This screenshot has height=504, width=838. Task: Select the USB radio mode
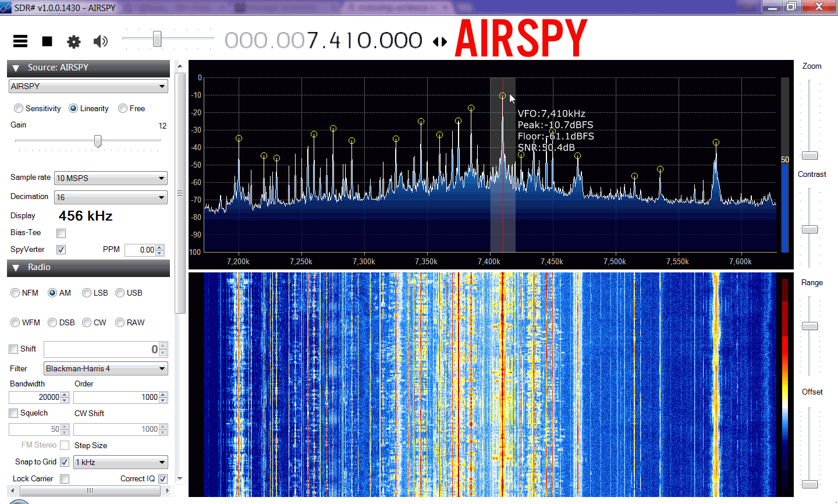coord(120,293)
